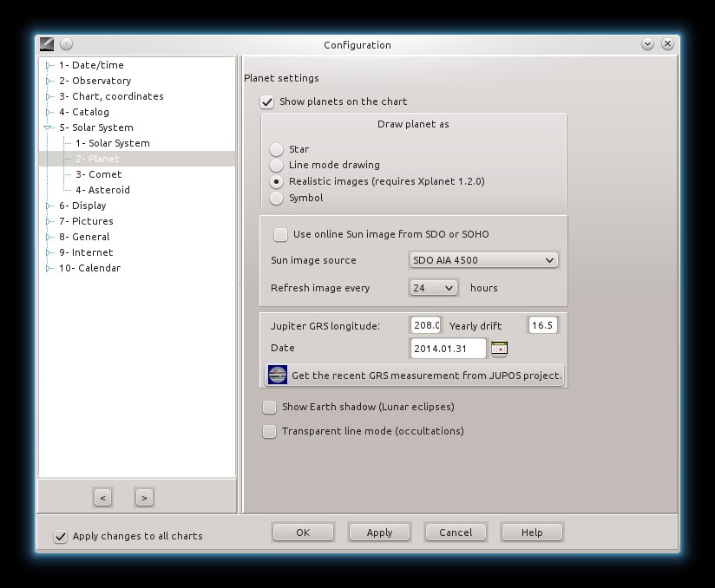The image size is (715, 588).
Task: Enable online Sun image from SDO or SOHO
Action: (280, 234)
